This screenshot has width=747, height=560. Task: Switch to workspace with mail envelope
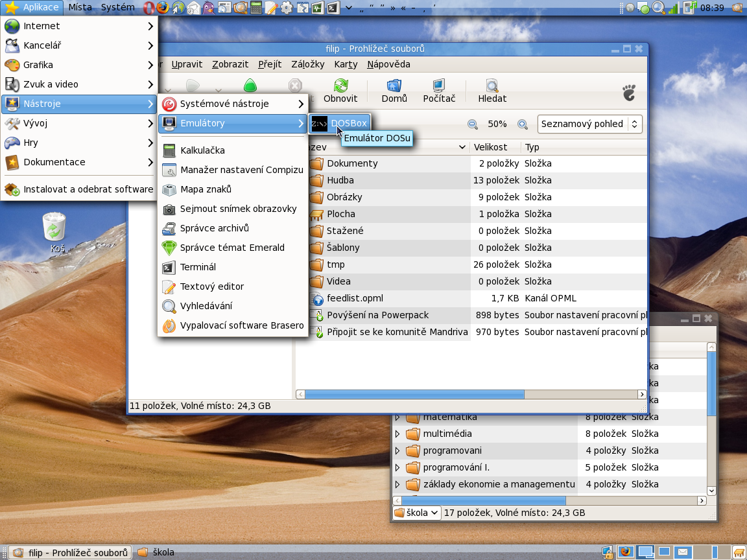(683, 552)
